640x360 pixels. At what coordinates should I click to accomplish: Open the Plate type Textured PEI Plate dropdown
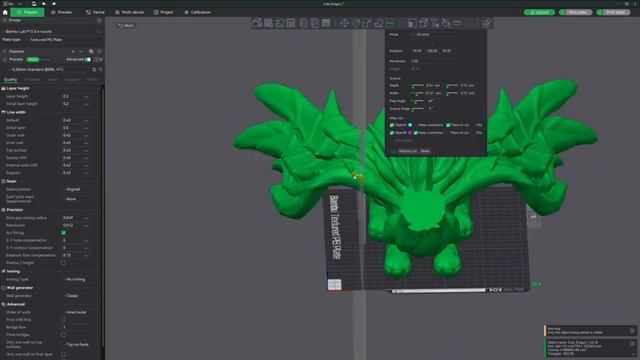[64, 40]
